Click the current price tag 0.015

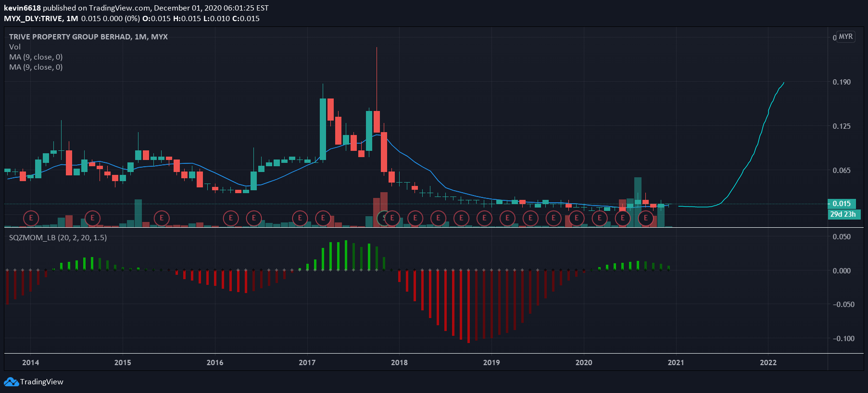tap(842, 204)
